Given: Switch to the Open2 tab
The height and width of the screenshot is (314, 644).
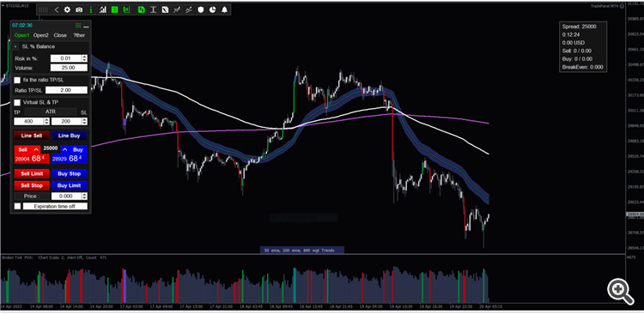Looking at the screenshot, I should [40, 35].
